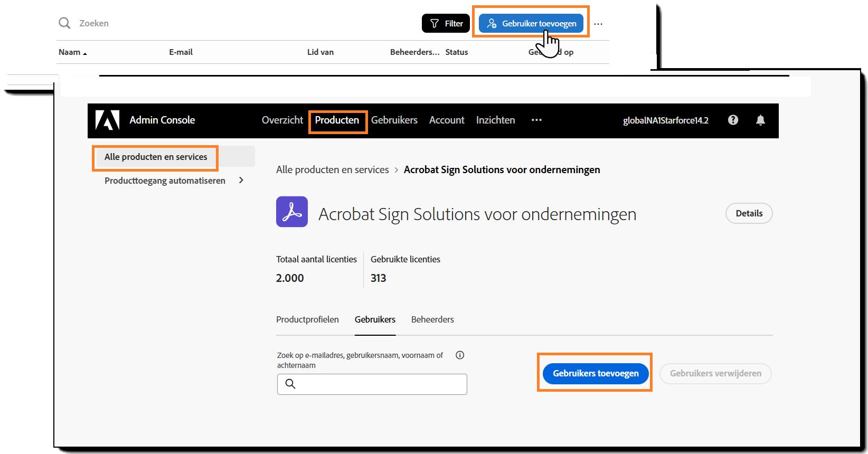Image resolution: width=868 pixels, height=454 pixels.
Task: Click the Acrobat Sign product icon
Action: click(x=292, y=212)
